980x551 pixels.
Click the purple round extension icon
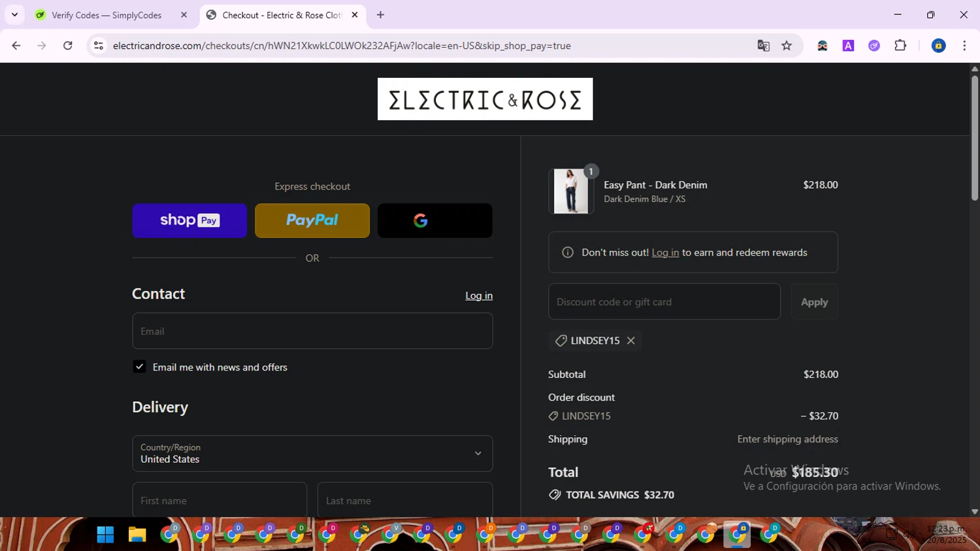874,46
